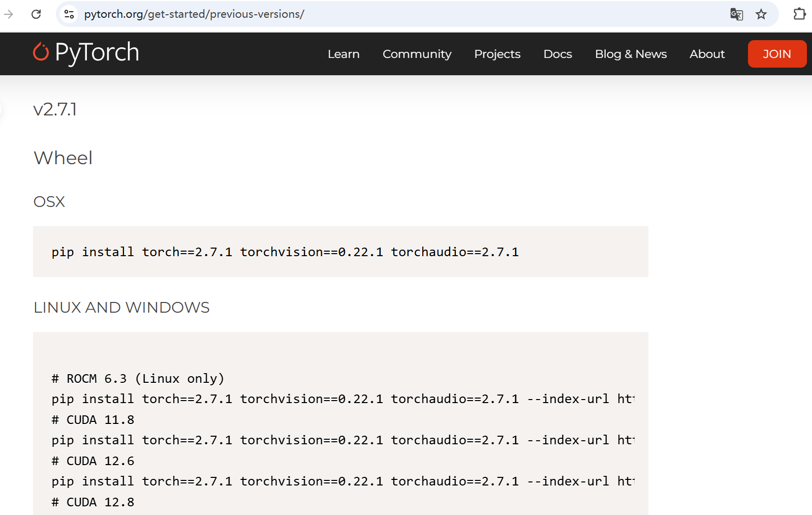Image resolution: width=812 pixels, height=515 pixels.
Task: Open the site information icon
Action: click(x=69, y=14)
